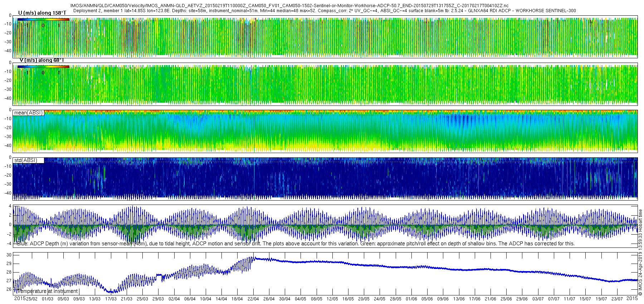644x304 pixels.
Task: Click the '20/05' date tick label
Action: [364, 299]
